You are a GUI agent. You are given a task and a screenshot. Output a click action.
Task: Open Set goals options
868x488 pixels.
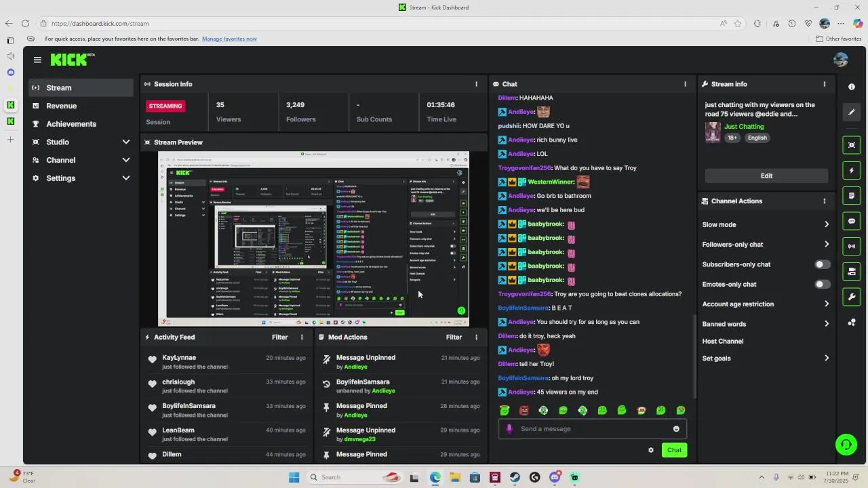pyautogui.click(x=766, y=359)
